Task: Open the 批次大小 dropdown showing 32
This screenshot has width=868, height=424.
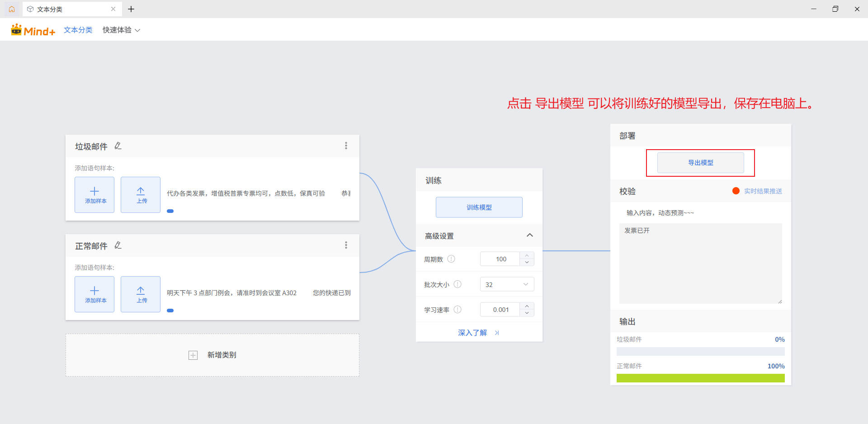Action: click(x=507, y=284)
